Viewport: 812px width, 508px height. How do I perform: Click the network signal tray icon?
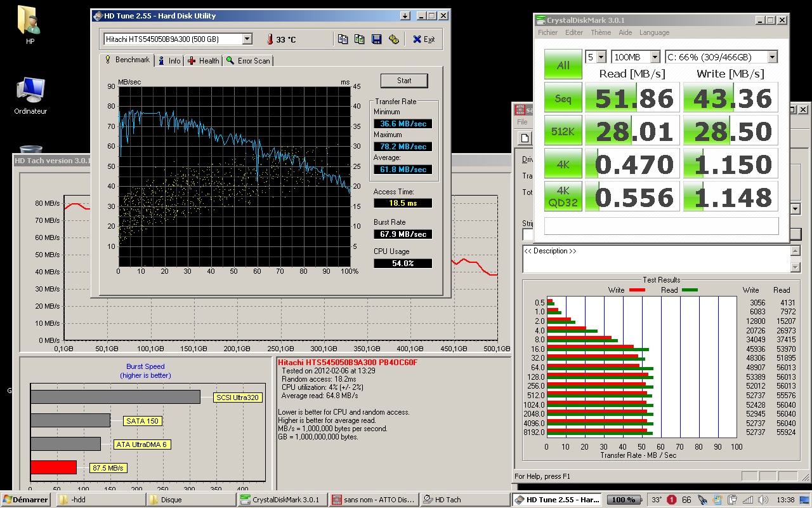(748, 500)
